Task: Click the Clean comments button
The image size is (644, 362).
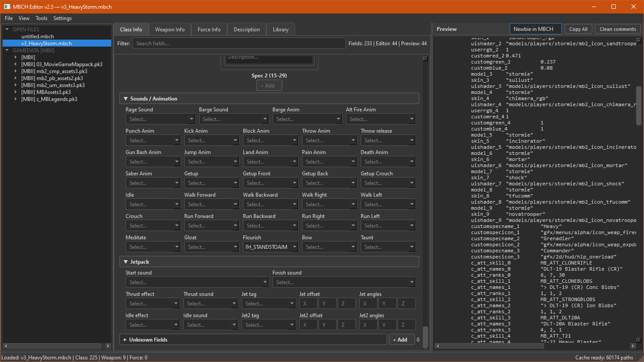Action: click(x=618, y=29)
